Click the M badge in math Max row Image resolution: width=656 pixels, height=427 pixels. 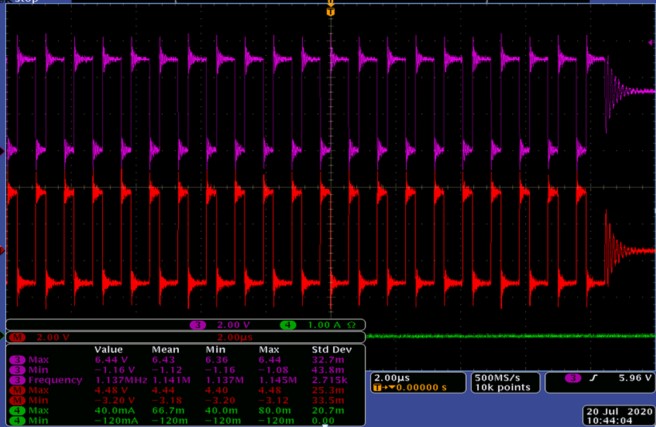[17, 390]
